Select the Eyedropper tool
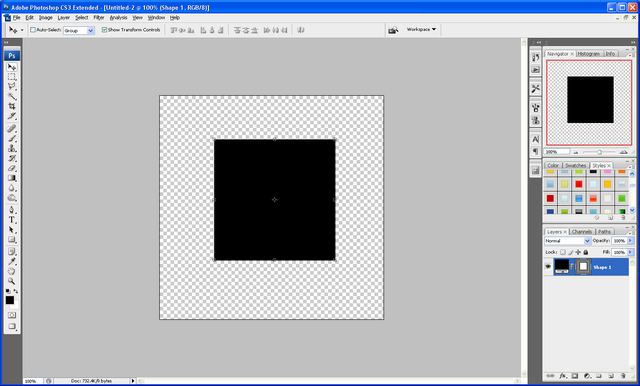Image resolution: width=640 pixels, height=386 pixels. coord(12,262)
